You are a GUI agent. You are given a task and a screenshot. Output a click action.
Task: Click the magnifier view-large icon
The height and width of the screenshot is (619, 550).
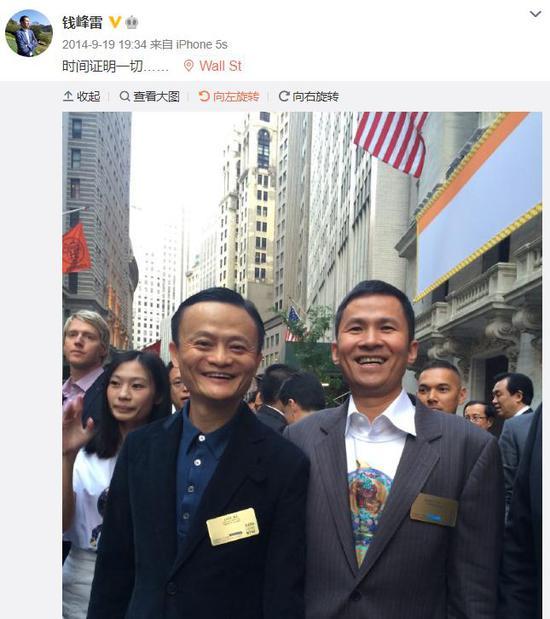pyautogui.click(x=125, y=96)
